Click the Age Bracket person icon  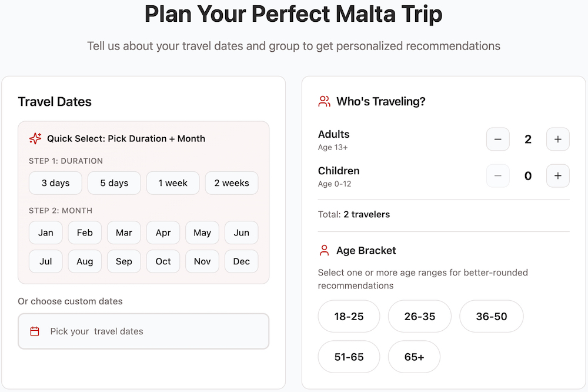(x=324, y=251)
